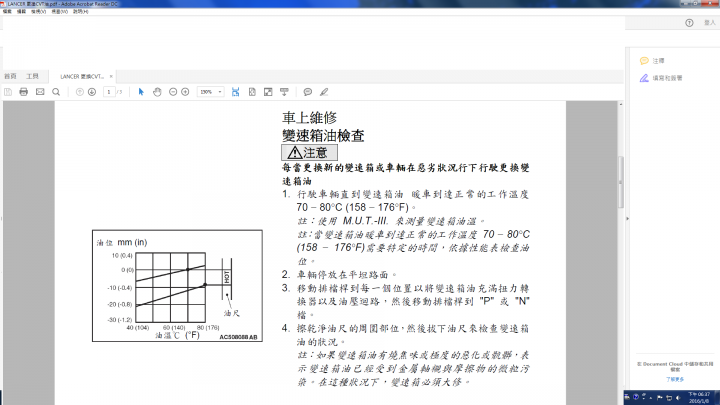Click the network icon in system tray

pyautogui.click(x=669, y=398)
